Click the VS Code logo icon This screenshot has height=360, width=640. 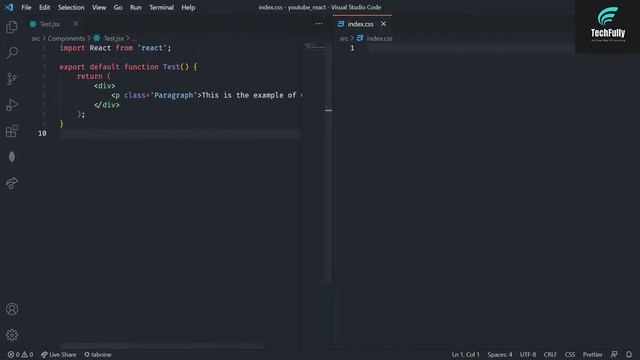click(x=9, y=7)
